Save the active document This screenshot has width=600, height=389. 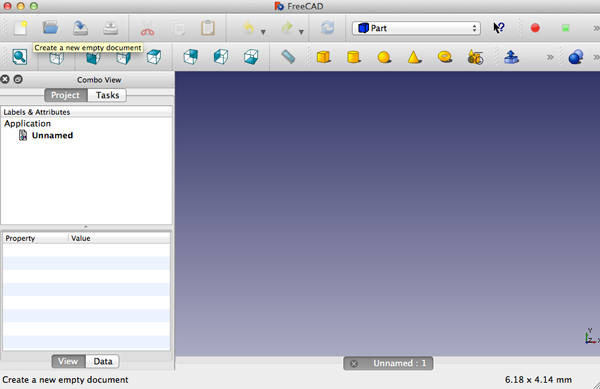click(x=80, y=28)
